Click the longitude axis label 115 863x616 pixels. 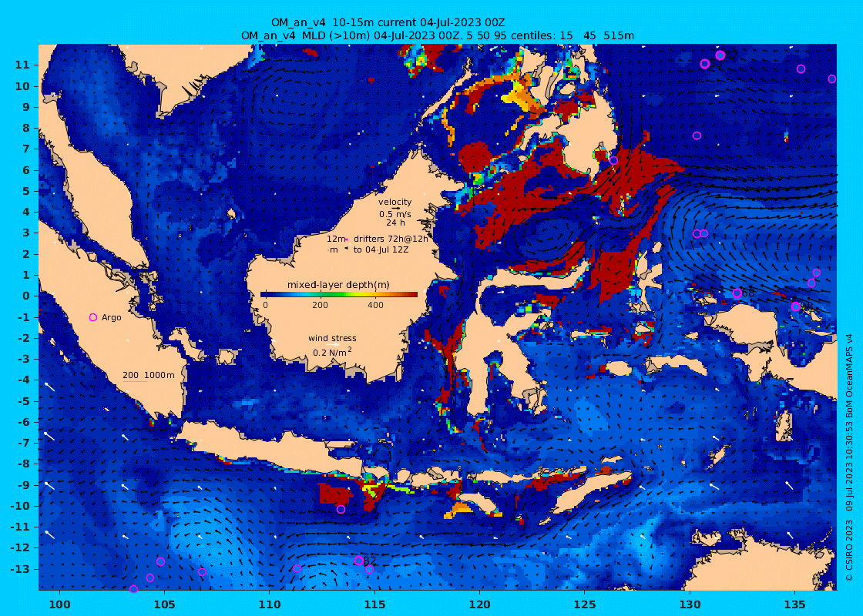(374, 604)
